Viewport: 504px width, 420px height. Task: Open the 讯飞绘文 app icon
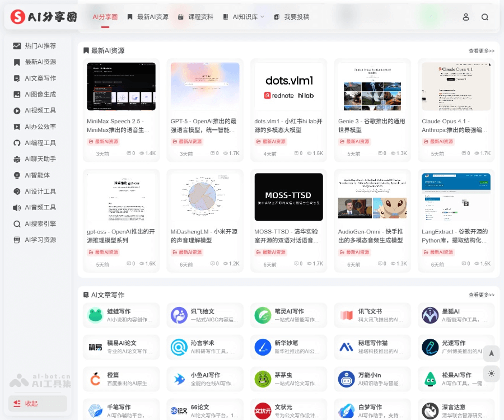click(179, 315)
